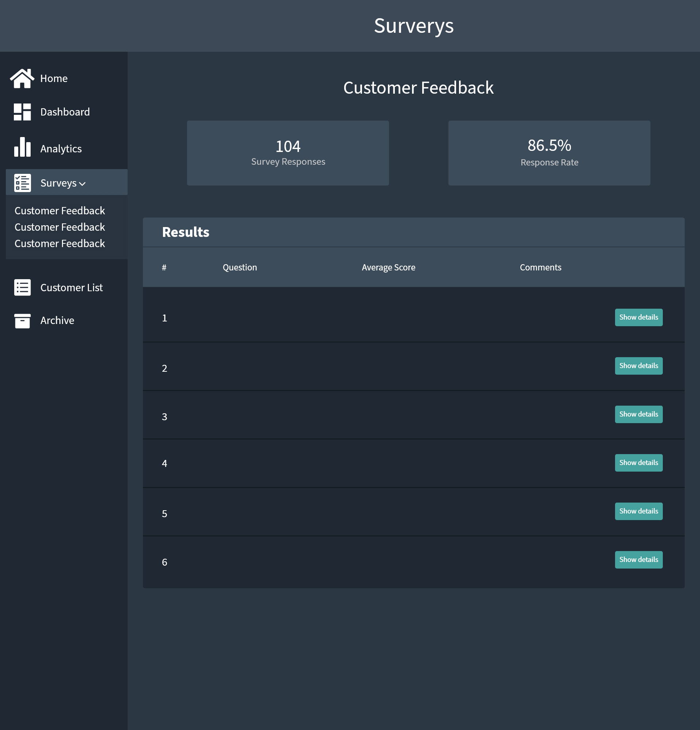Click the Surverys page title
The width and height of the screenshot is (700, 730).
click(413, 26)
